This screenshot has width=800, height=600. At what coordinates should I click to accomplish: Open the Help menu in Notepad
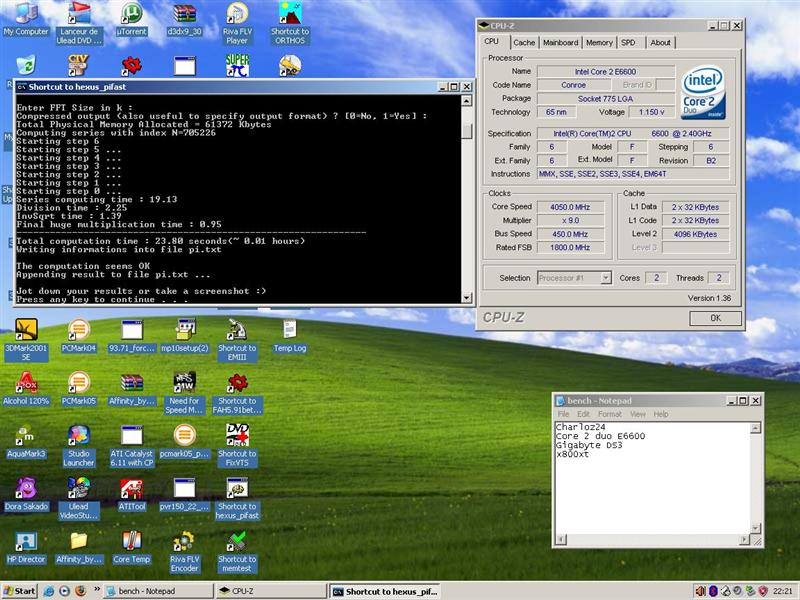[661, 414]
